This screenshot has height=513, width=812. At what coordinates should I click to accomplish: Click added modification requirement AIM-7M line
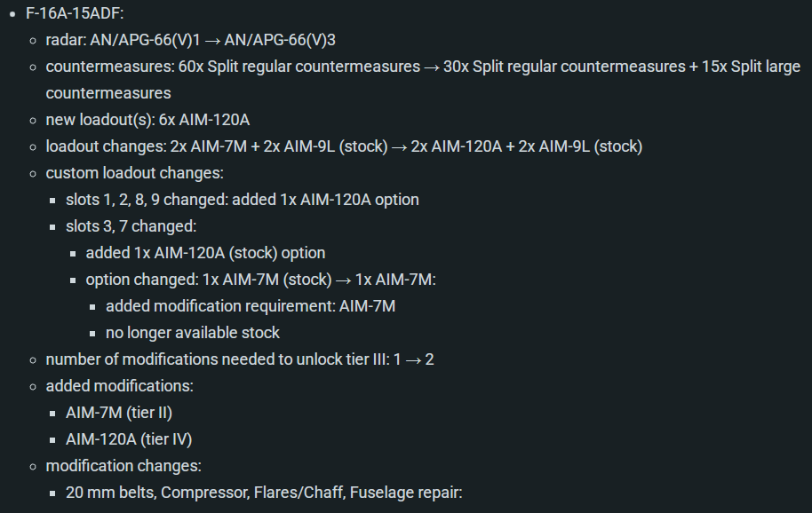251,307
